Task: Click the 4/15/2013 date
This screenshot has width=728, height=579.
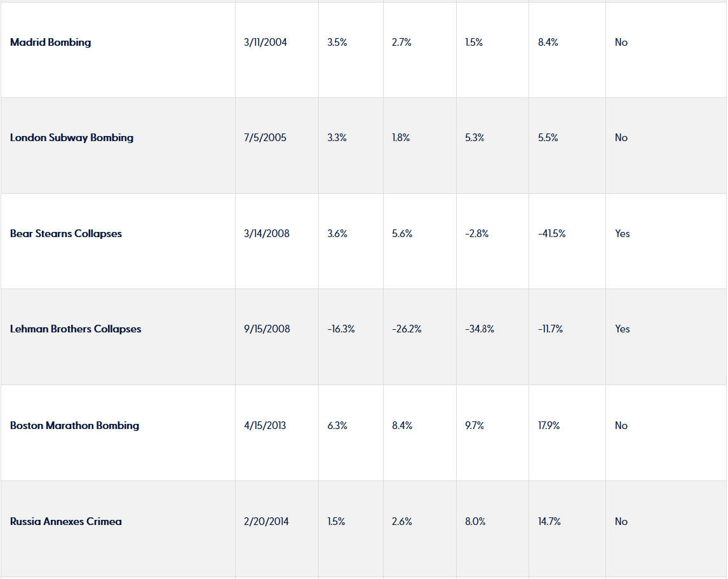Action: pos(265,426)
